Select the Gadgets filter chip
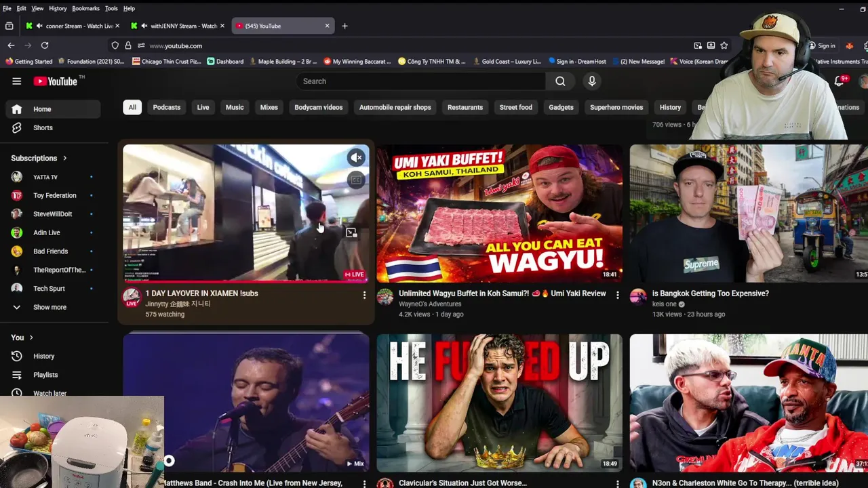 561,107
